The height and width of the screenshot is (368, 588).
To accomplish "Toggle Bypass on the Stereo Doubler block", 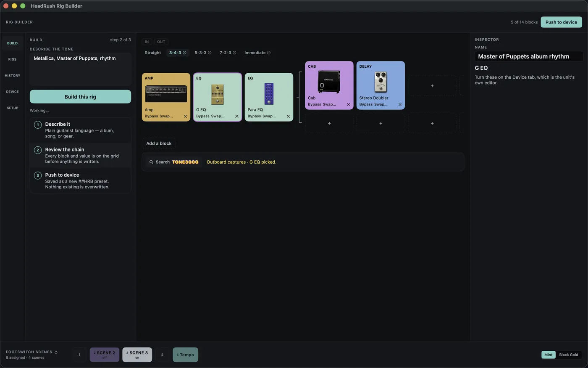I will 366,105.
